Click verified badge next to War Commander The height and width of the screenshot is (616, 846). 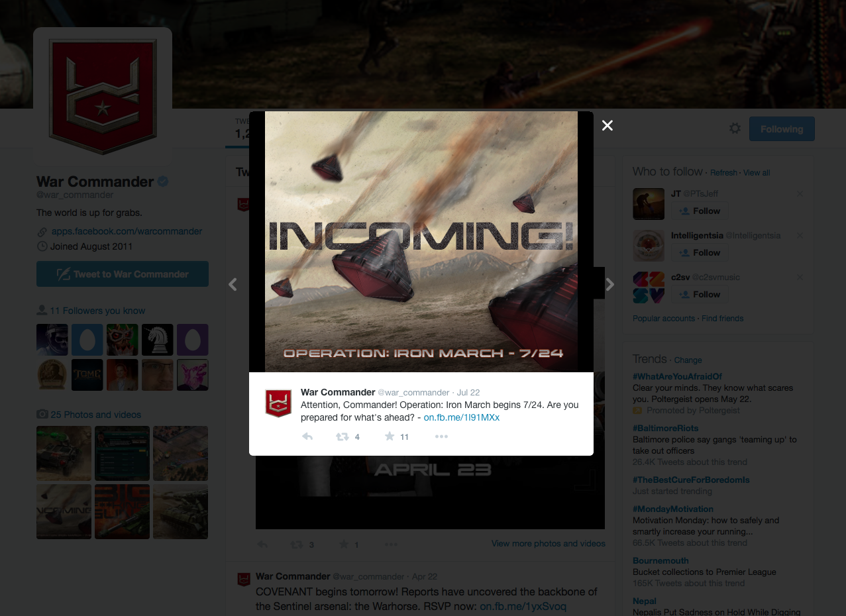click(163, 181)
